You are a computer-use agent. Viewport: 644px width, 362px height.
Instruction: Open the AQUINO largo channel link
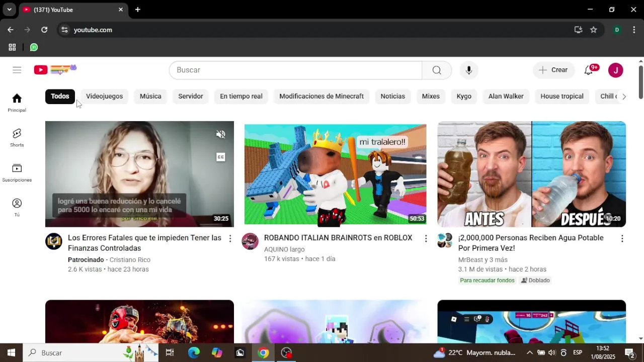coord(284,249)
